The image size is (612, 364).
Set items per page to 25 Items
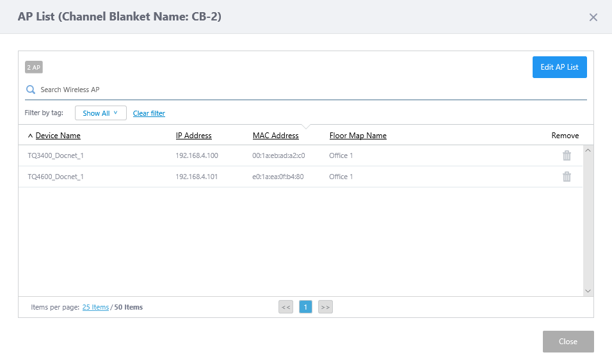pyautogui.click(x=95, y=307)
